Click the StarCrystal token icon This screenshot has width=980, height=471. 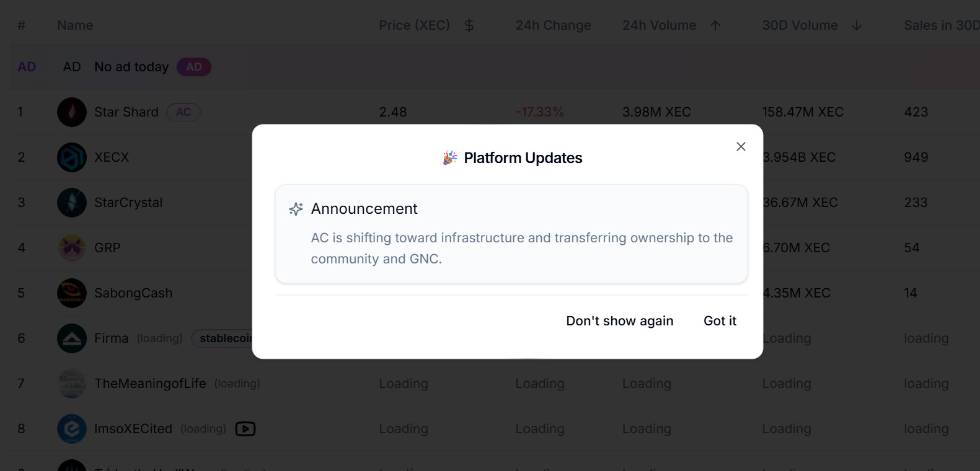click(x=72, y=203)
